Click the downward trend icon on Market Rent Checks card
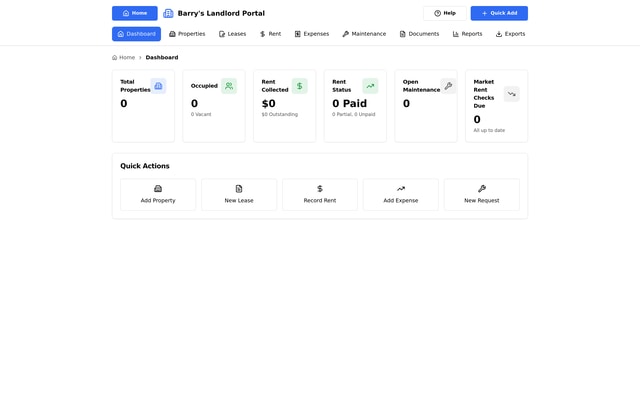 511,94
